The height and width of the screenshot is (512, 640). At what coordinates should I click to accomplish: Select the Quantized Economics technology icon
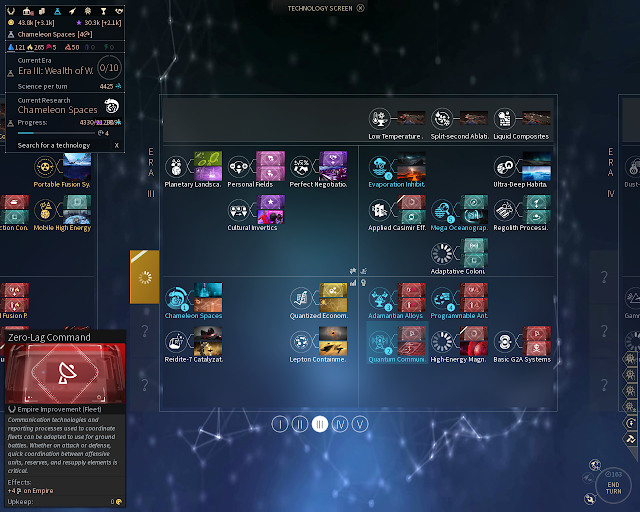coord(301,298)
